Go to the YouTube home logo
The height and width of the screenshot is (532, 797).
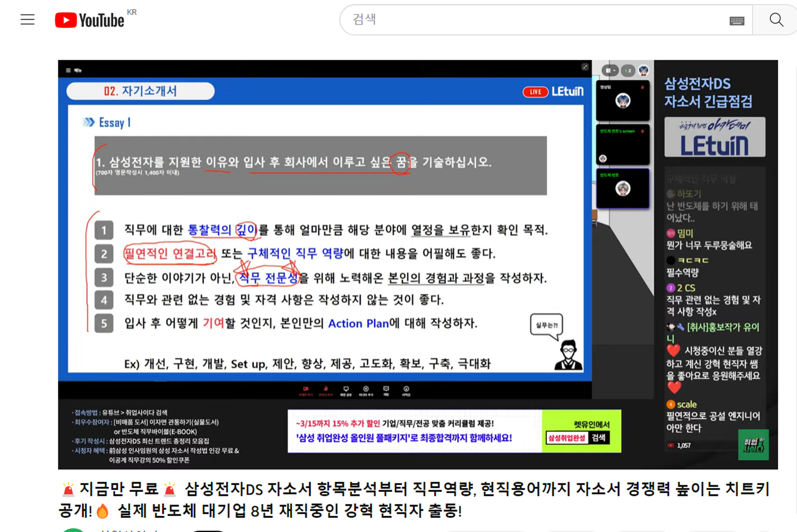[x=90, y=20]
